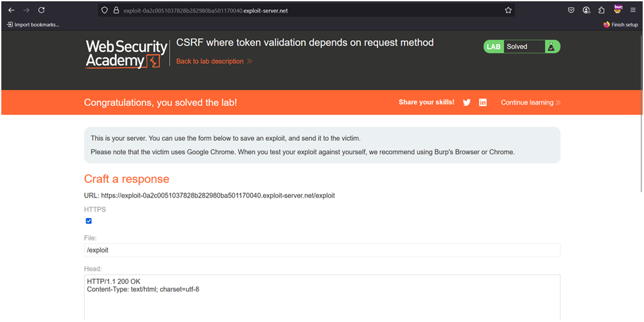Open the Firefox hamburger application menu
644x322 pixels.
[x=633, y=10]
